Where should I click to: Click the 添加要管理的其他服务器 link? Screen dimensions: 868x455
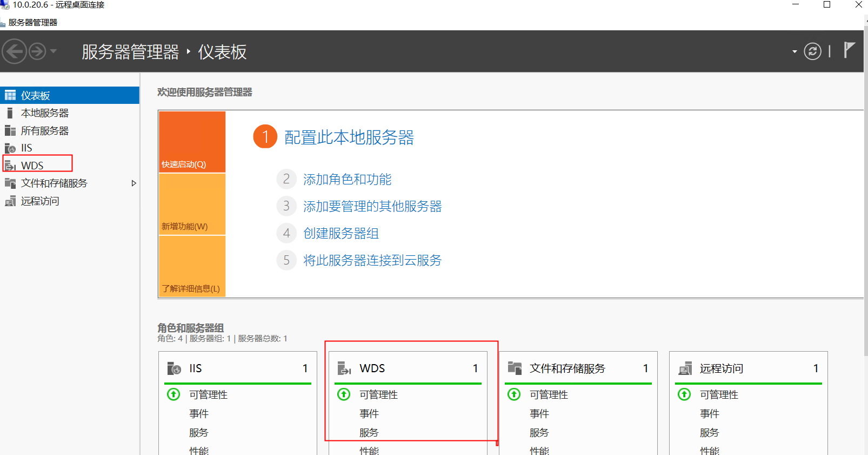coord(372,207)
